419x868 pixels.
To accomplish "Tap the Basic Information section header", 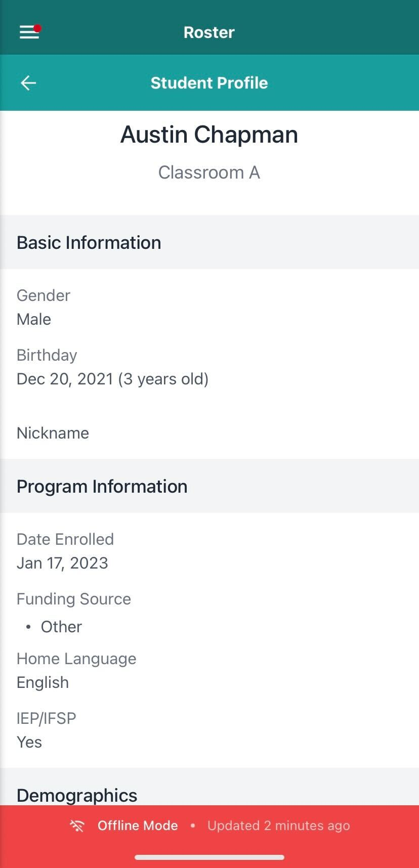I will click(x=89, y=243).
